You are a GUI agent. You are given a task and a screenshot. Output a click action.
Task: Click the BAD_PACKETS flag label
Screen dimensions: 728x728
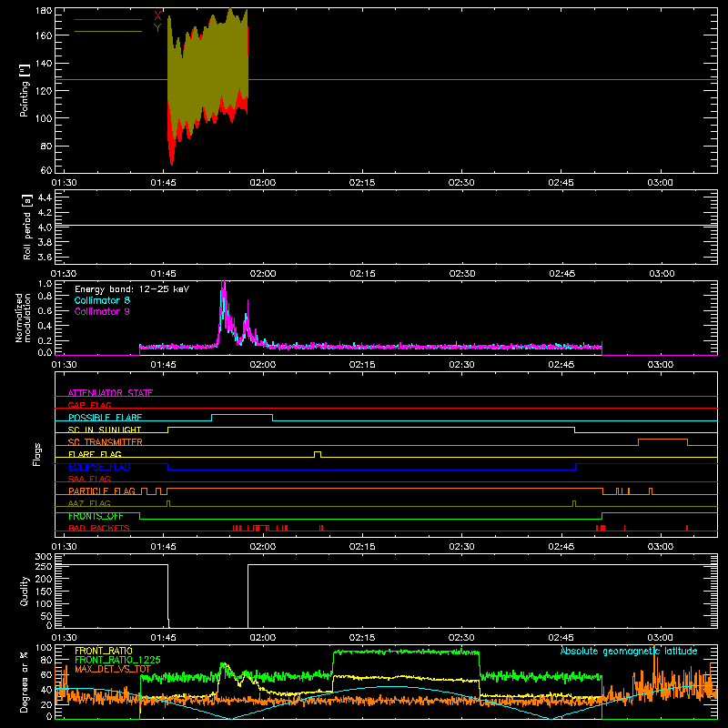point(99,528)
